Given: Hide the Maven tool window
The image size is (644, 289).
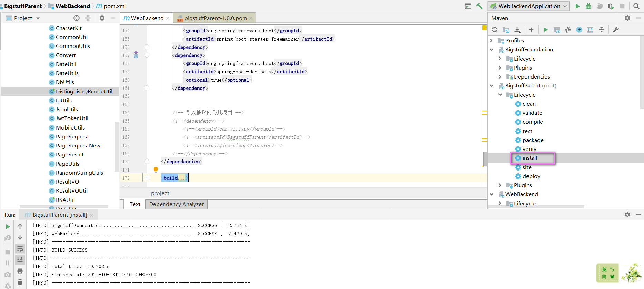Looking at the screenshot, I should pos(638,18).
